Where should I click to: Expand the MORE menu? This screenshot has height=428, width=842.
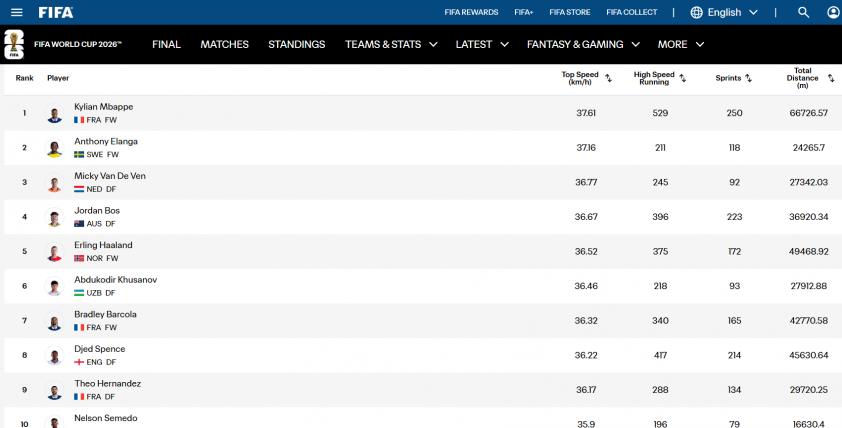coord(700,45)
